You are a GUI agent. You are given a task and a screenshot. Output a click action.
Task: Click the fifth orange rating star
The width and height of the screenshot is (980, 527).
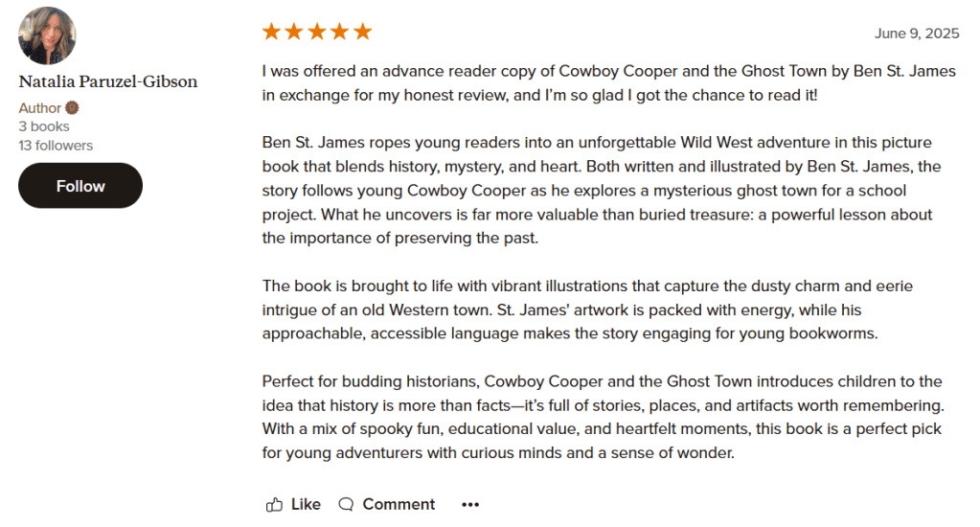(x=362, y=32)
